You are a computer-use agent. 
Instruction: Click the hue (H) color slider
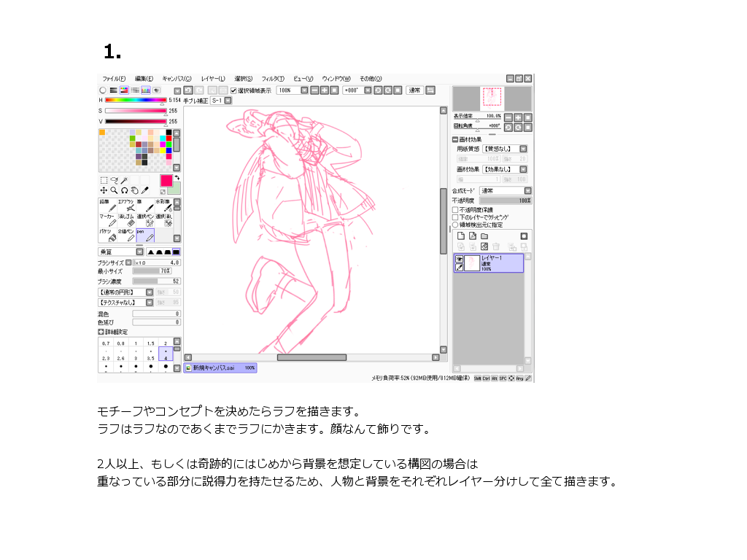(x=136, y=100)
